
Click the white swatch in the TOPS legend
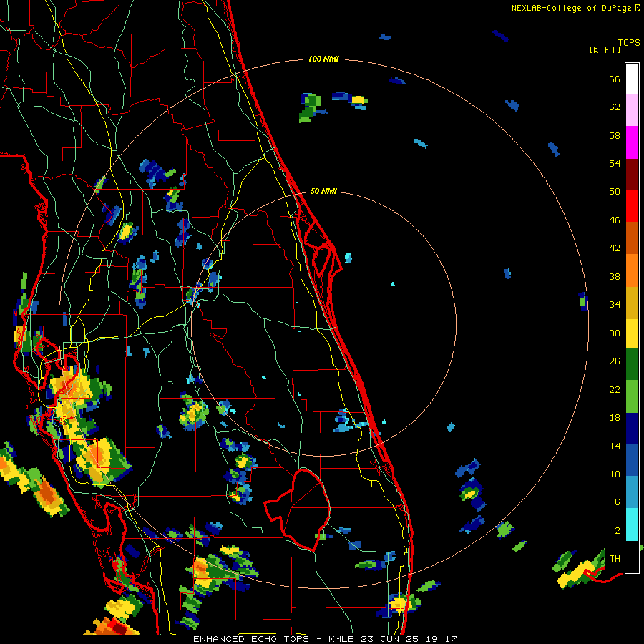point(632,79)
